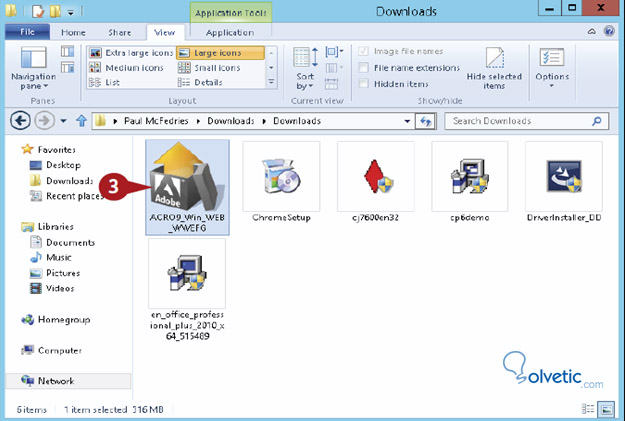This screenshot has height=421, width=625.
Task: Open Recent places in Favorites
Action: [x=66, y=196]
